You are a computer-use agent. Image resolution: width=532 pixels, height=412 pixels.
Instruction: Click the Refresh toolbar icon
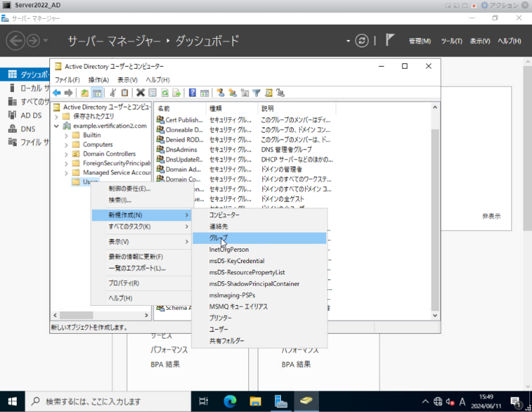tap(165, 93)
